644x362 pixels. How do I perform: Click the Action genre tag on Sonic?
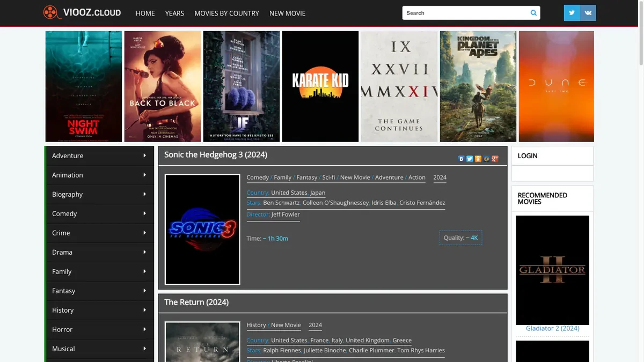417,178
